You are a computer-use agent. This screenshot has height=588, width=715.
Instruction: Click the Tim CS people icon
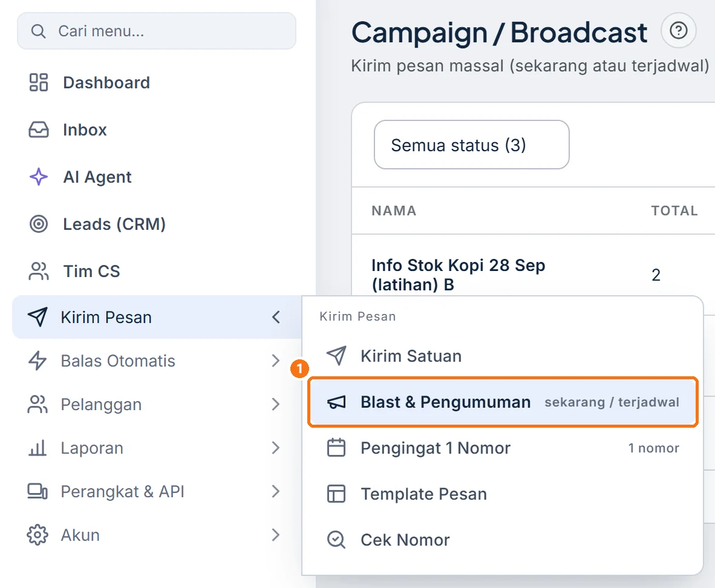click(x=38, y=271)
